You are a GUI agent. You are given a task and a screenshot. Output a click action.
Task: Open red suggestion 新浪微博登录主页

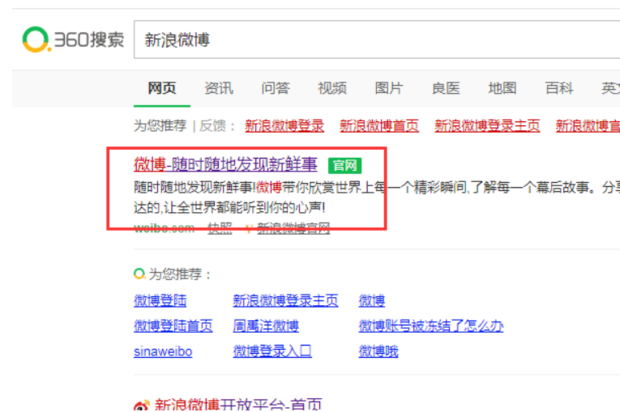[x=487, y=126]
